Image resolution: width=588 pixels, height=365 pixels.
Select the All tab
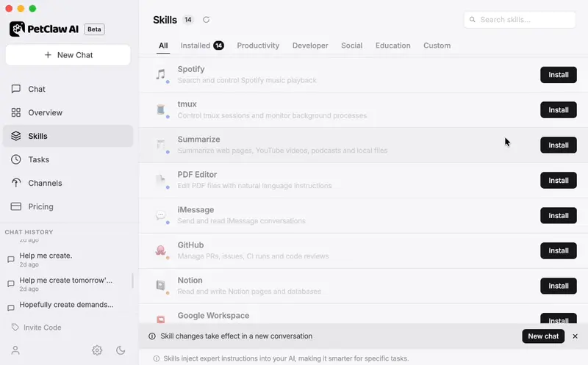(x=163, y=46)
